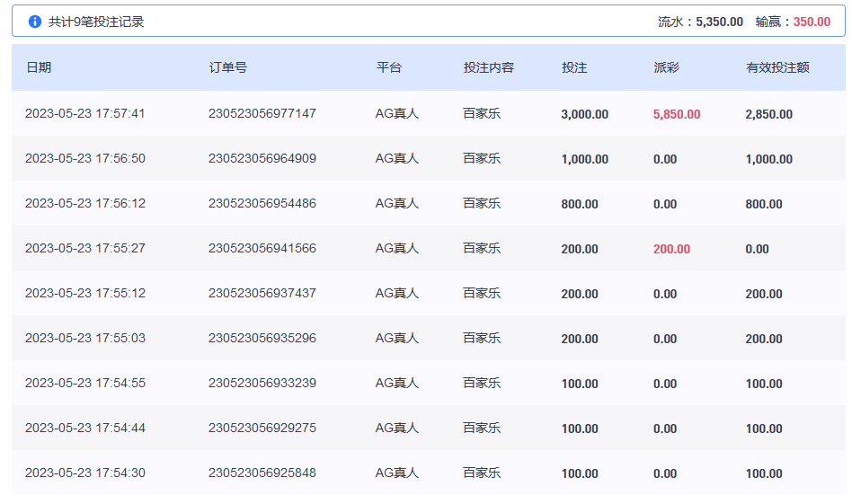This screenshot has width=852, height=504.
Task: Click the 共计9笔投注记录 summary text
Action: pos(96,22)
